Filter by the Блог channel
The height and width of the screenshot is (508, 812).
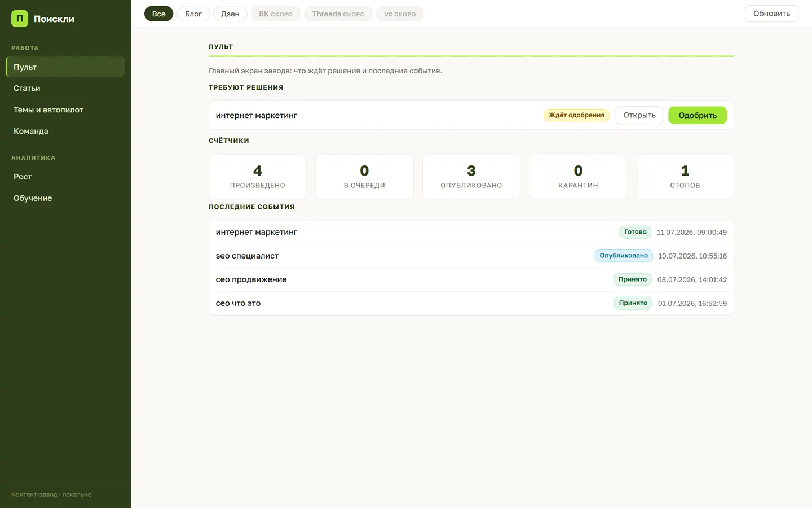[x=193, y=14]
